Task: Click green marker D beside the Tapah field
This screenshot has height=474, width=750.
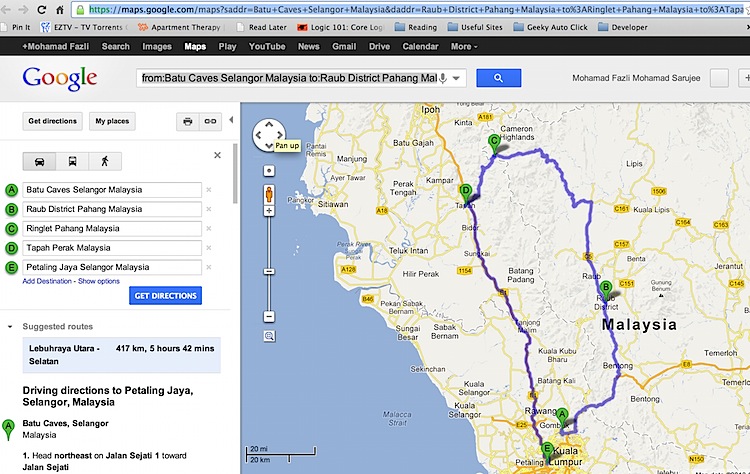Action: pyautogui.click(x=11, y=248)
